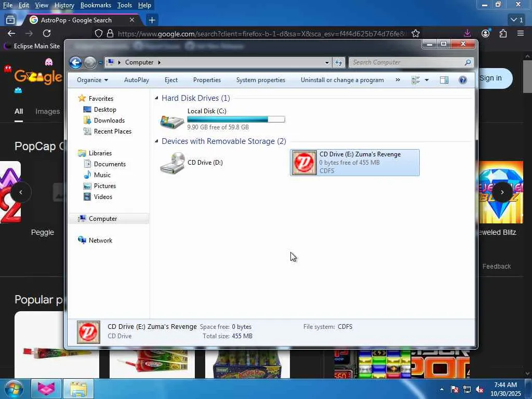This screenshot has height=399, width=532.
Task: Click the volume icon in system tray
Action: point(480,390)
